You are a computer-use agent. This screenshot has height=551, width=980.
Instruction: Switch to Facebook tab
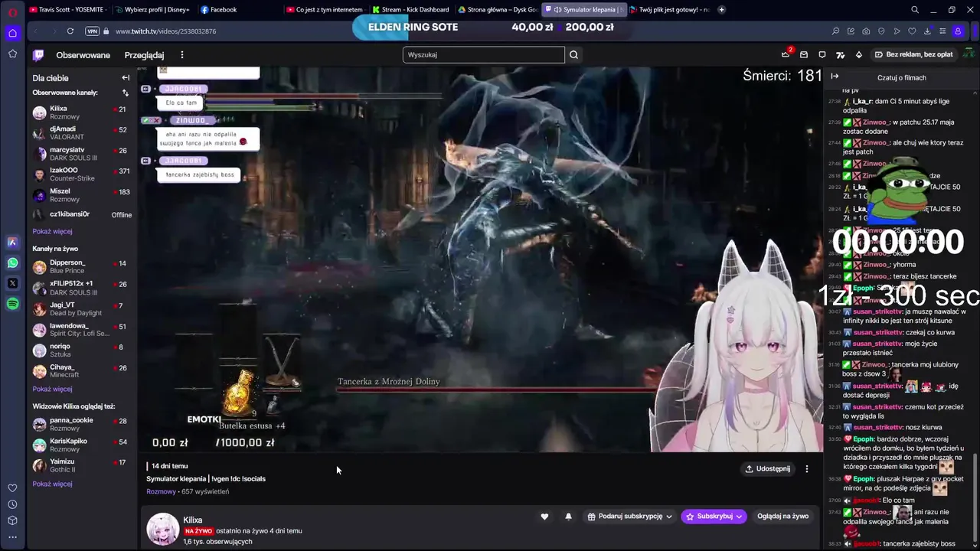[239, 10]
